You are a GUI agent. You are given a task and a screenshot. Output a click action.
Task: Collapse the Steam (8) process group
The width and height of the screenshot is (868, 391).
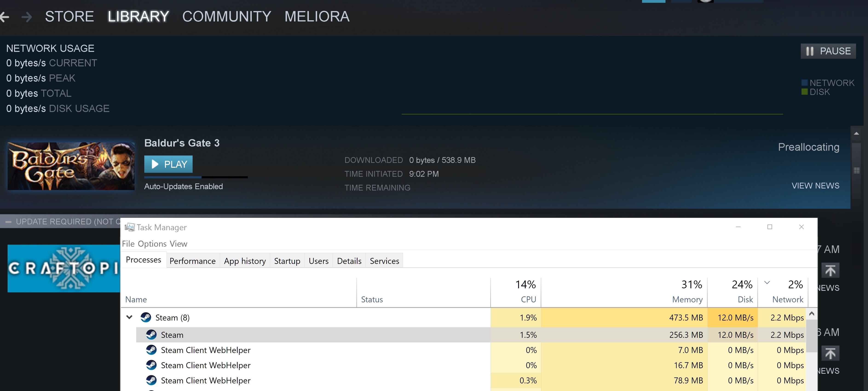click(129, 317)
